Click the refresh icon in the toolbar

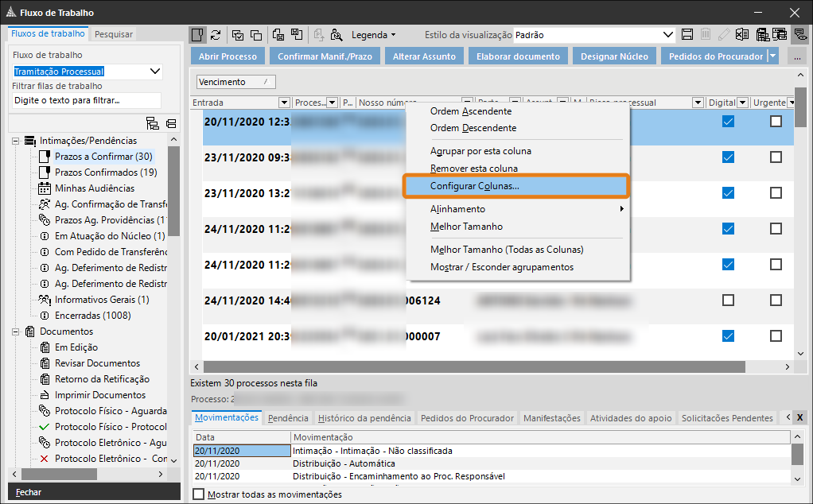216,35
